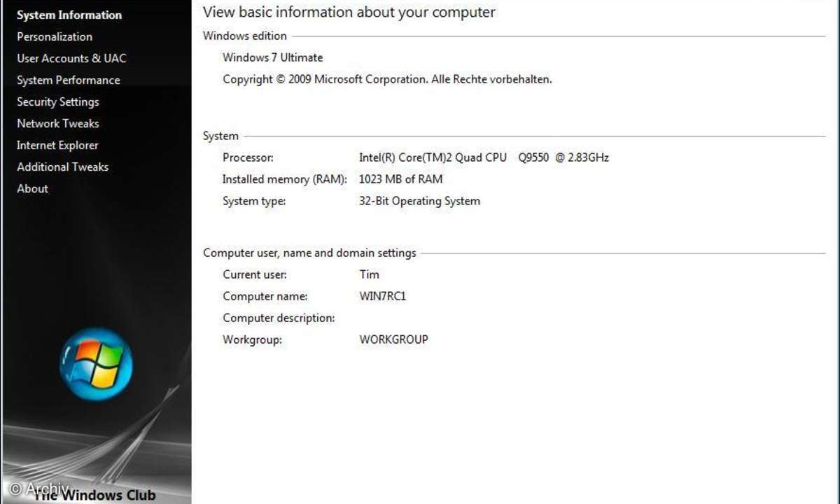840x504 pixels.
Task: Click the Microsoft copyright line
Action: 387,79
